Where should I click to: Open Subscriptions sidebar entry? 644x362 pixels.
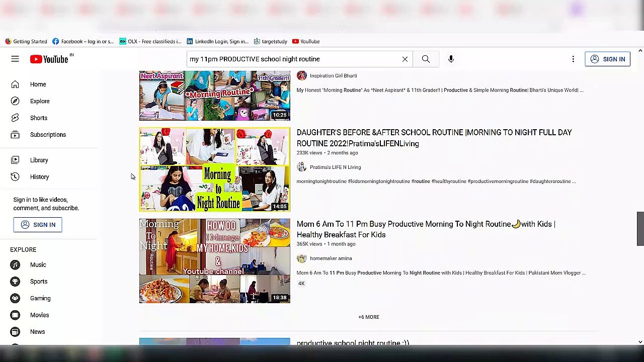48,135
